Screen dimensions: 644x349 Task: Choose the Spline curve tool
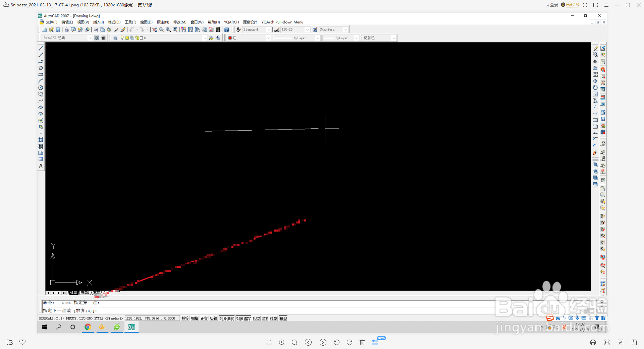tap(41, 101)
